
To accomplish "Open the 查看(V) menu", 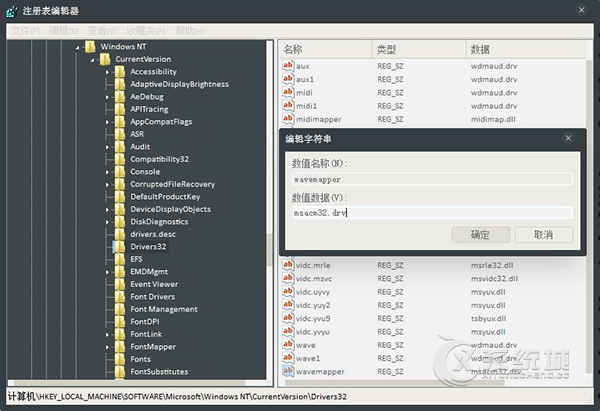I will (x=102, y=31).
